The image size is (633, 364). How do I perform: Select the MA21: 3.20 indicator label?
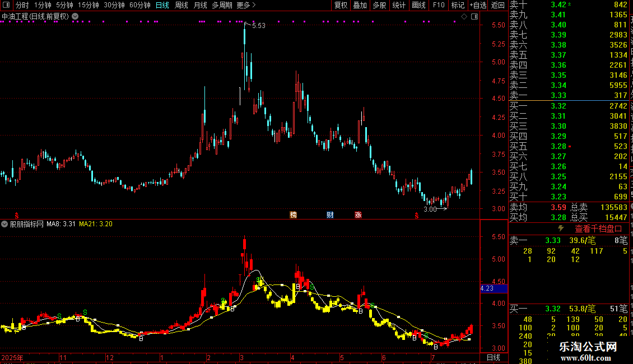[x=96, y=224]
